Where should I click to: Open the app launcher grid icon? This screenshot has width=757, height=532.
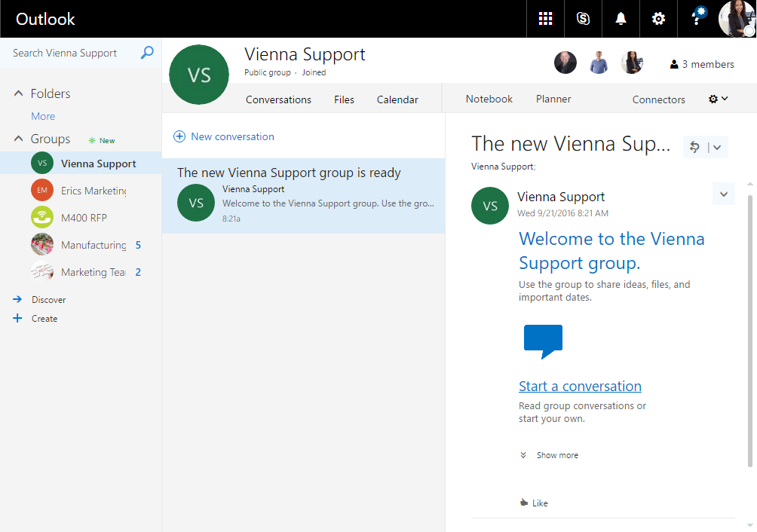pyautogui.click(x=545, y=19)
